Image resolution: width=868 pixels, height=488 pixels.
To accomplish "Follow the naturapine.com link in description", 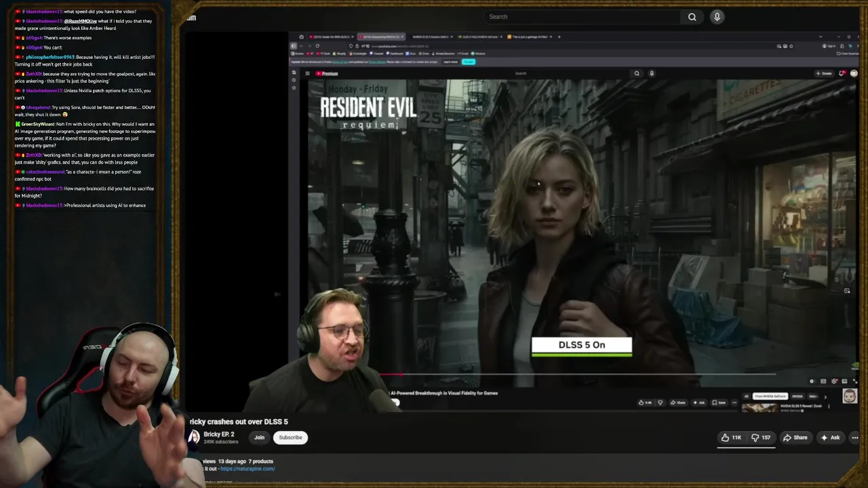I will click(x=248, y=469).
